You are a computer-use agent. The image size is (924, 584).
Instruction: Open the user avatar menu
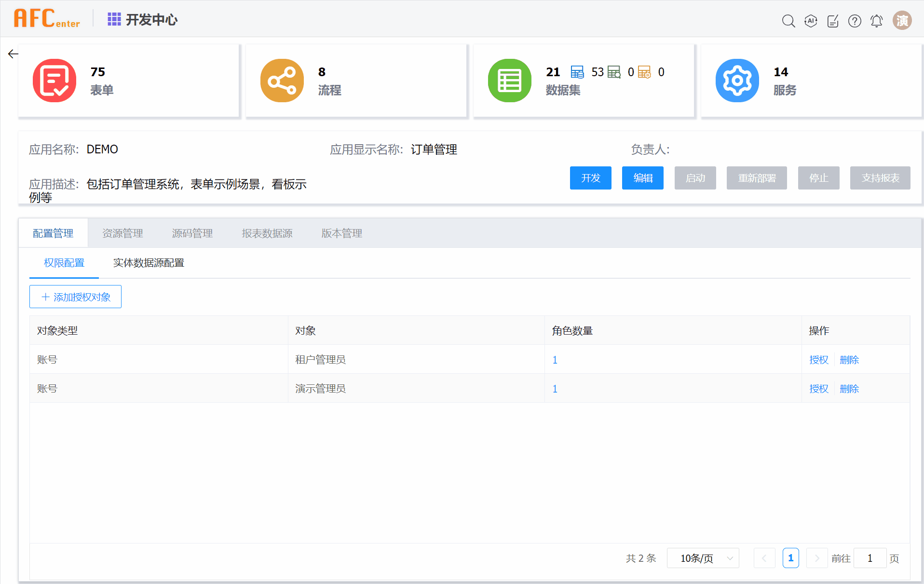click(902, 21)
